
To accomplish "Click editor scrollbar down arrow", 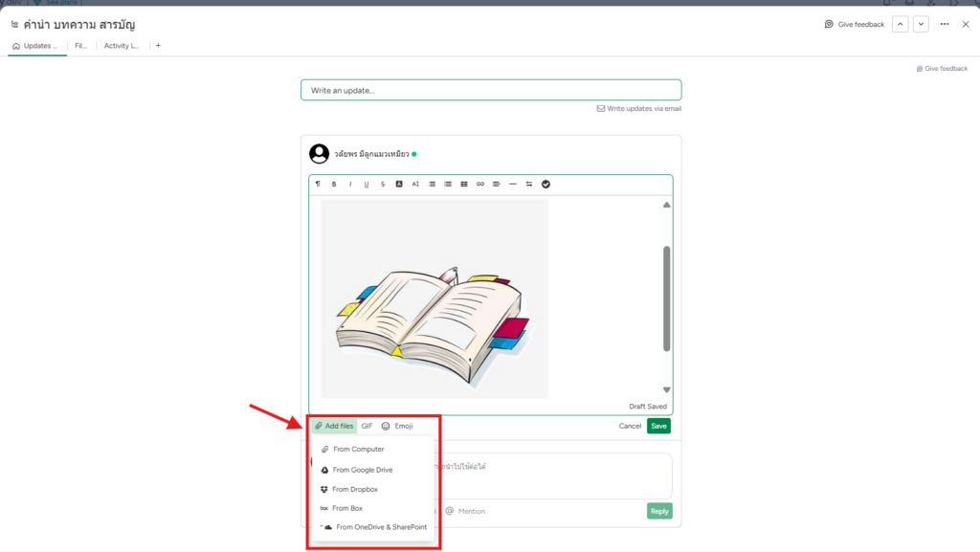I will [x=667, y=389].
